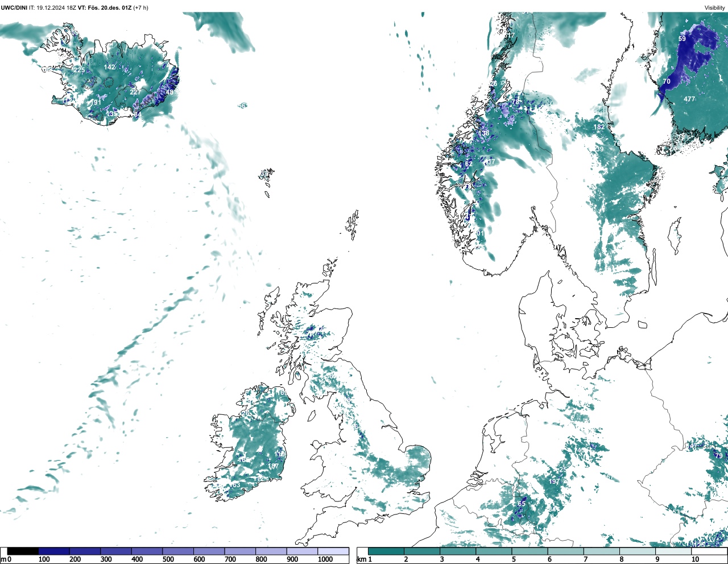Click the '10' tick on km scale
Screen dimensions: 728x564
(x=695, y=559)
